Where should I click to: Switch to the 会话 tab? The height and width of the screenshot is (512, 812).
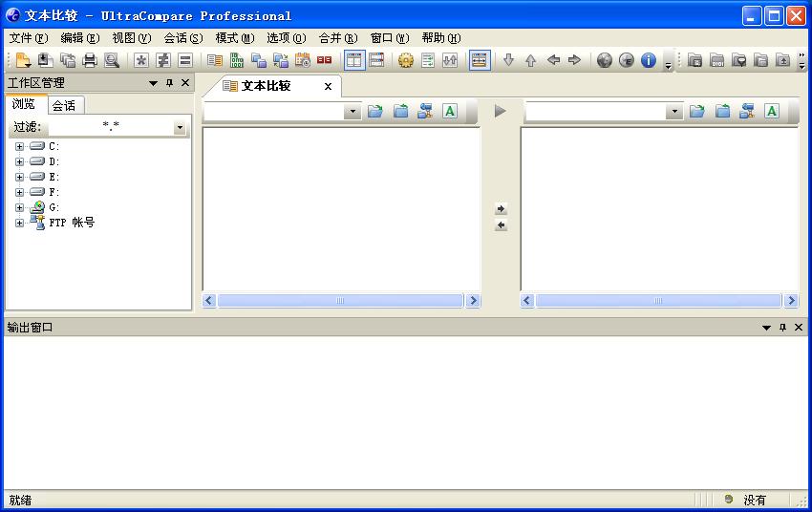[x=64, y=106]
